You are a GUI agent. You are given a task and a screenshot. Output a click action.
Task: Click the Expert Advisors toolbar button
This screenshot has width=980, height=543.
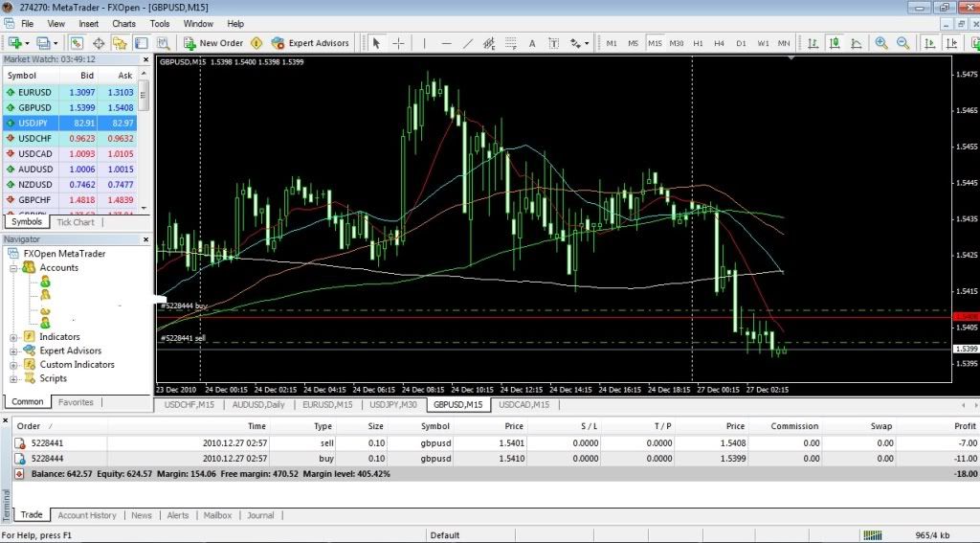coord(311,43)
